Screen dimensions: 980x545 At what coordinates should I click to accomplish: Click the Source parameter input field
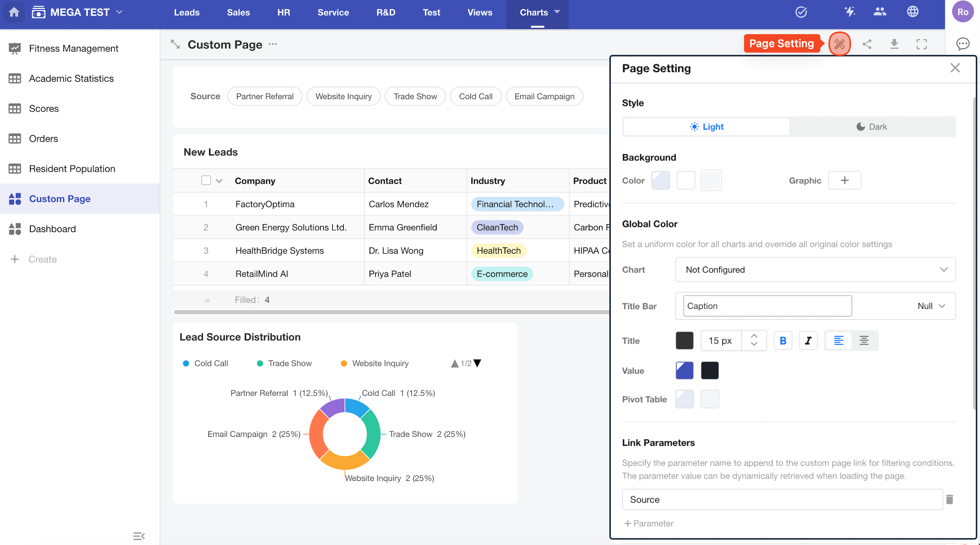pyautogui.click(x=782, y=499)
